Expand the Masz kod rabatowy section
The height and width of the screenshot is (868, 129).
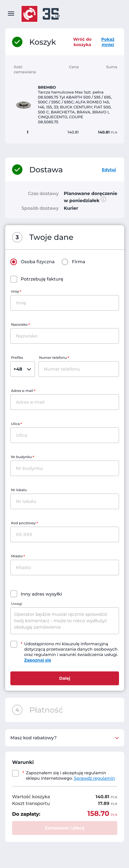pos(64,738)
